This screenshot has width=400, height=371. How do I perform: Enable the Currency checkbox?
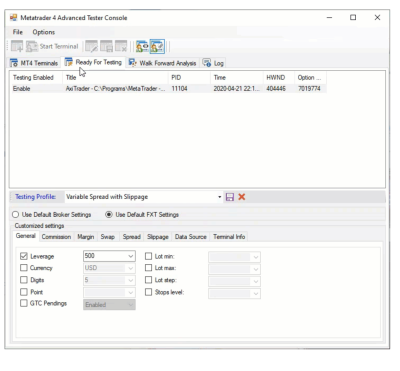point(24,268)
